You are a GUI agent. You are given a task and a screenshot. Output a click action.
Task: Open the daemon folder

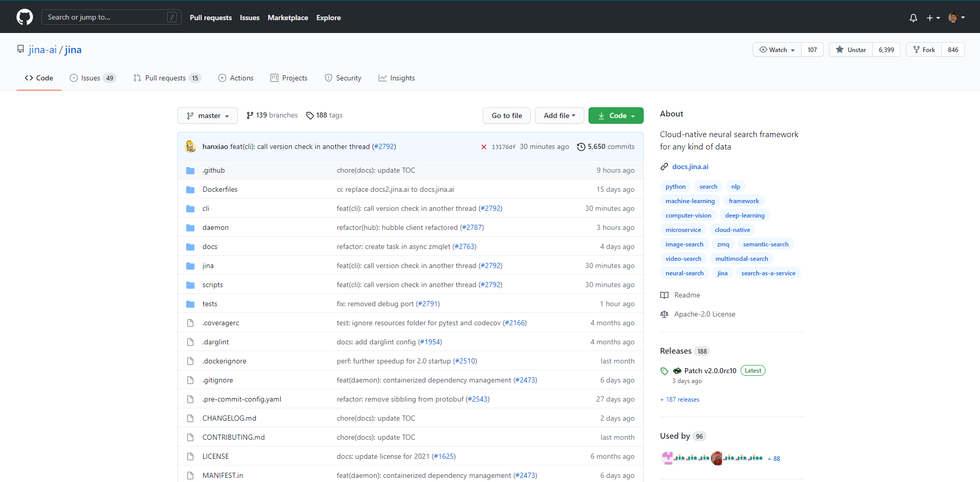(216, 227)
